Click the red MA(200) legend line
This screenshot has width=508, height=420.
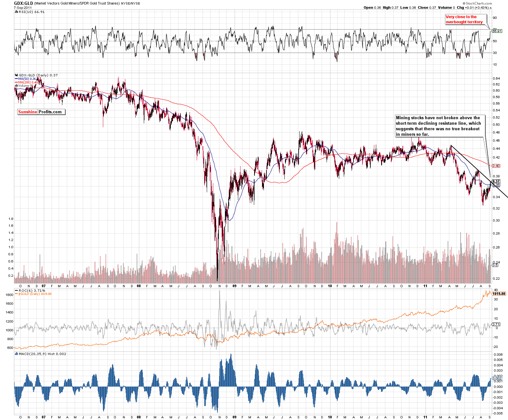(16, 82)
